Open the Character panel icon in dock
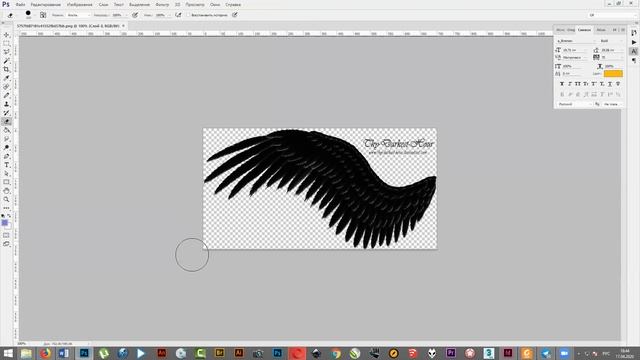The height and width of the screenshot is (360, 640). point(633,51)
